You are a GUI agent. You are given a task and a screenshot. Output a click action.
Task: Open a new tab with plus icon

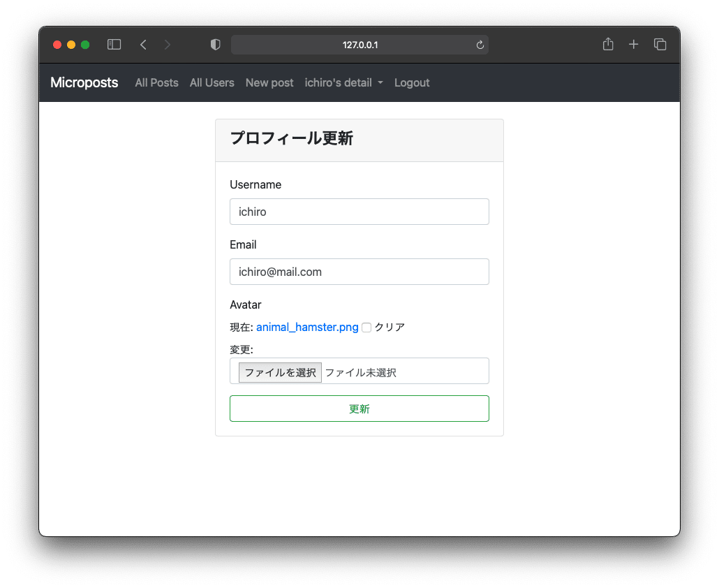click(633, 45)
